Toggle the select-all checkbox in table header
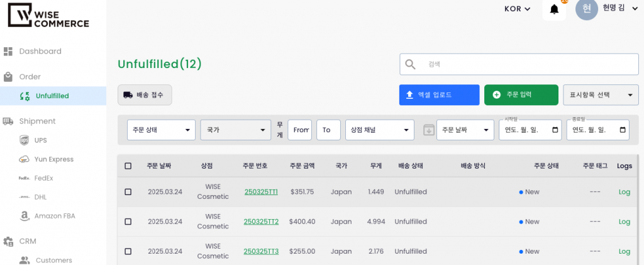The image size is (644, 265). [128, 166]
